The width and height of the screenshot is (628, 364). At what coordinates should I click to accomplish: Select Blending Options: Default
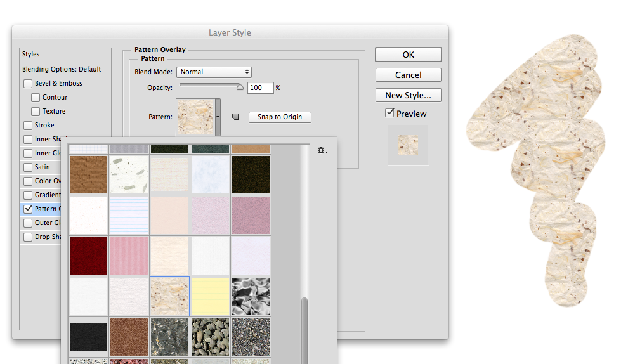tap(65, 69)
